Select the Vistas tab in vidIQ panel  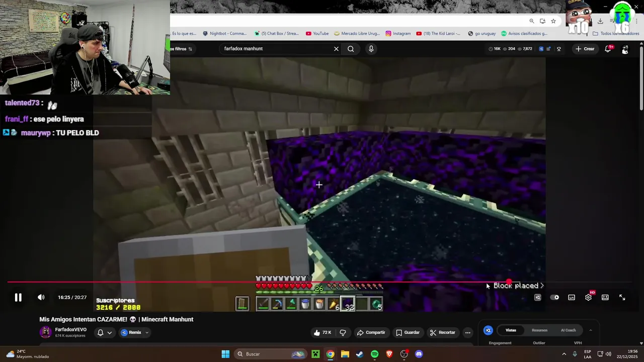[511, 330]
